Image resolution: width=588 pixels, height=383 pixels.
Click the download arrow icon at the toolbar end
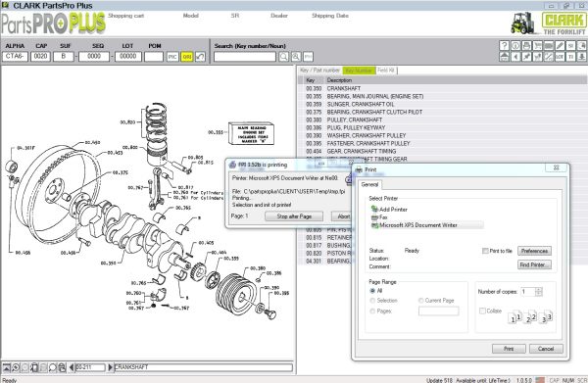tap(581, 57)
